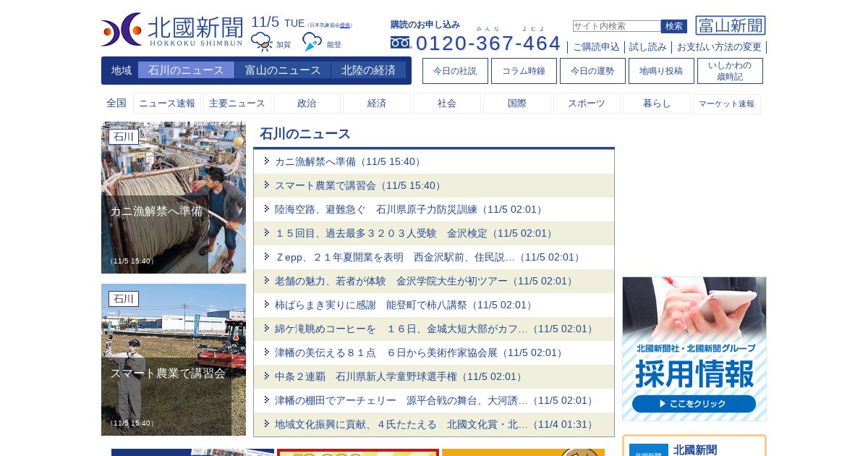Open スポーツ menu item

pos(587,104)
